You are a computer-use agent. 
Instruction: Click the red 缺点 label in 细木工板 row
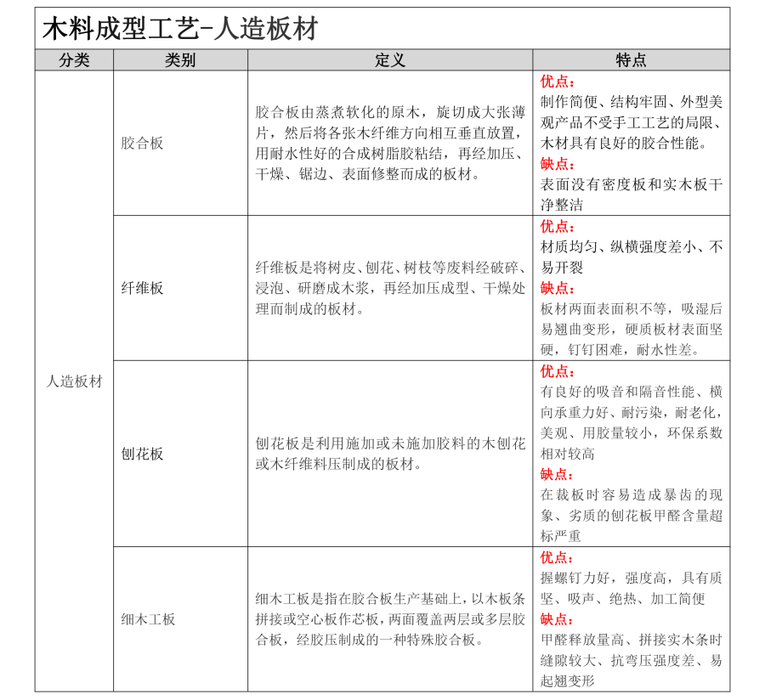558,619
